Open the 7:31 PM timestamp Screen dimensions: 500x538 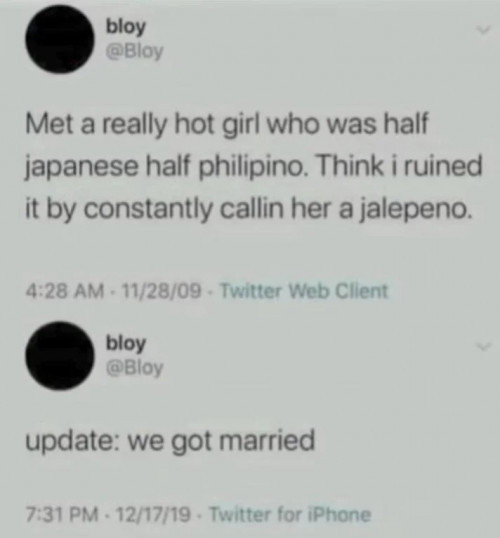pyautogui.click(x=61, y=514)
